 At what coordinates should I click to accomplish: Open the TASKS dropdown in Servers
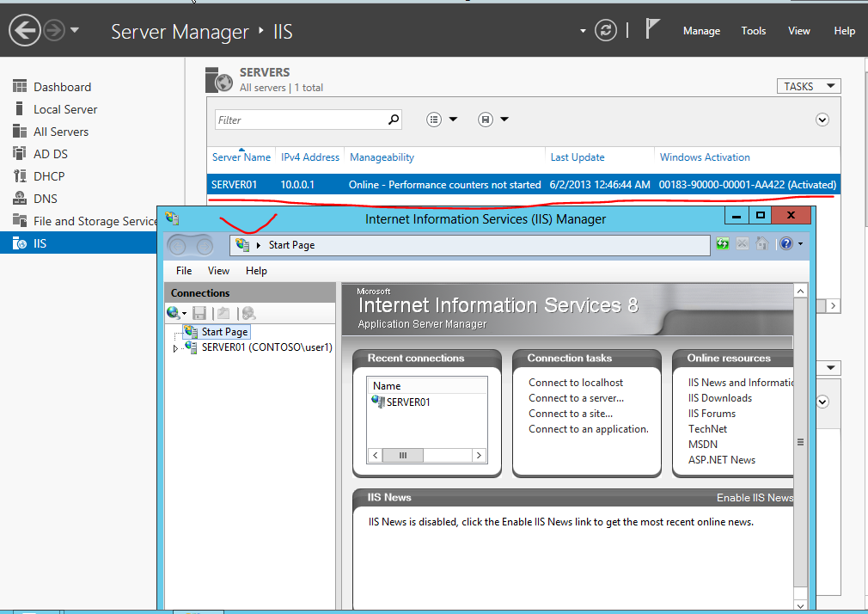click(809, 87)
